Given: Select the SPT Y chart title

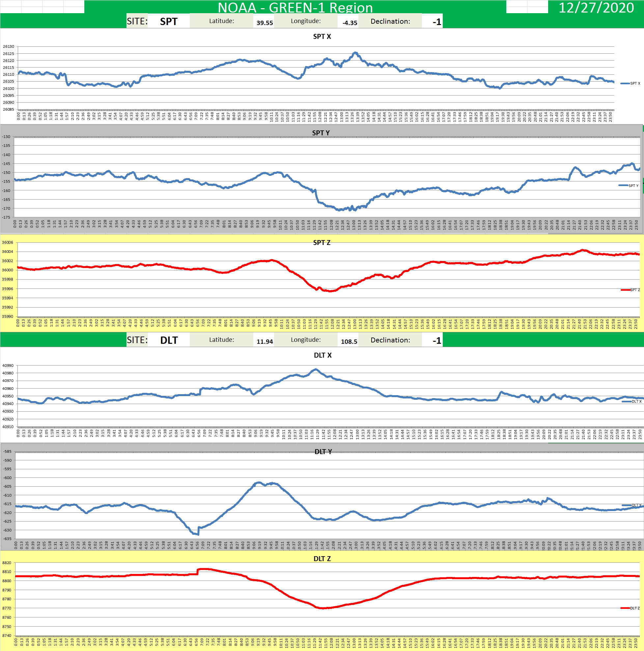Looking at the screenshot, I should [x=321, y=133].
